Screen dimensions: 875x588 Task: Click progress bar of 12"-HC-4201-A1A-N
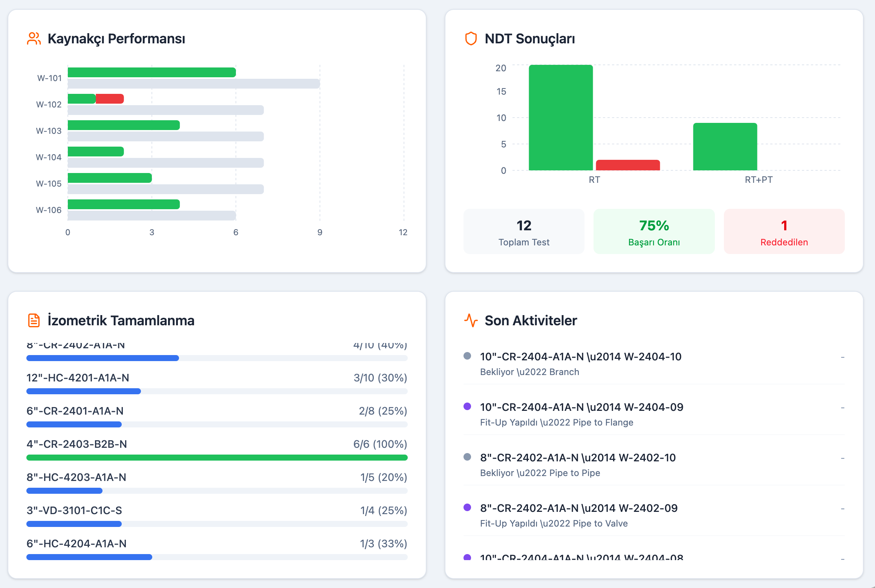[217, 391]
